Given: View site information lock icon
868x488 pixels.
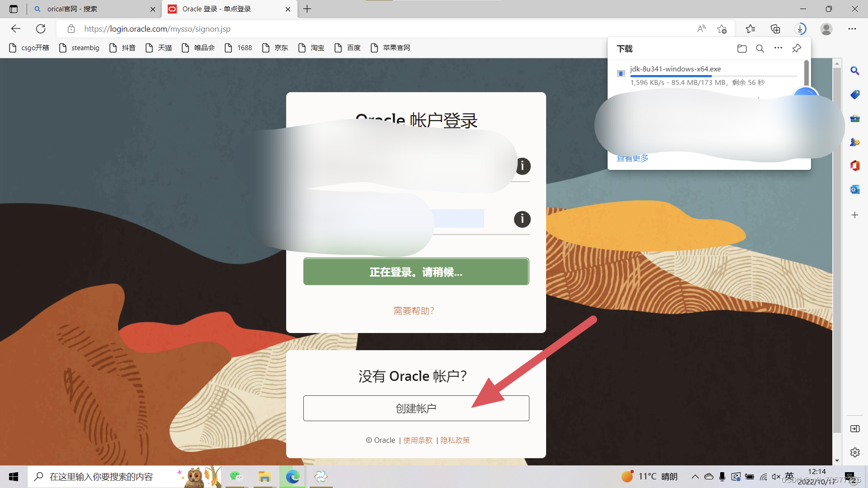Looking at the screenshot, I should (71, 29).
